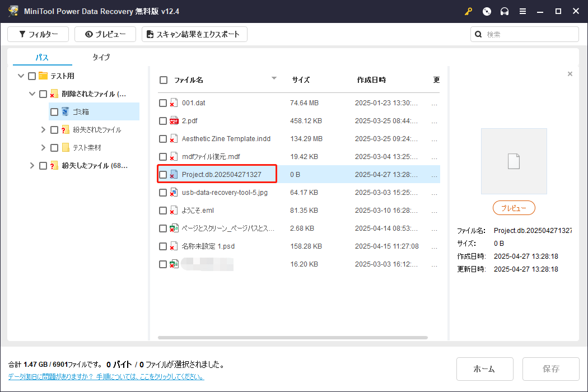Switch to the タイプ tab
Screen dimensions: 588x392
point(101,57)
